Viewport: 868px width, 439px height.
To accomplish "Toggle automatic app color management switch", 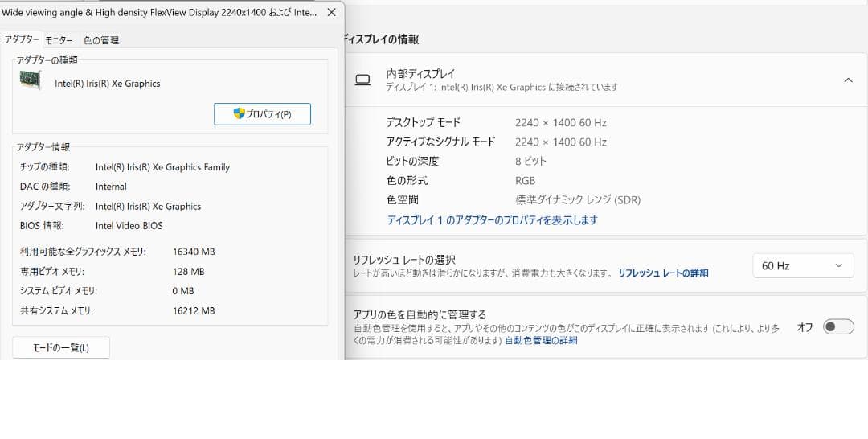I will click(x=838, y=326).
